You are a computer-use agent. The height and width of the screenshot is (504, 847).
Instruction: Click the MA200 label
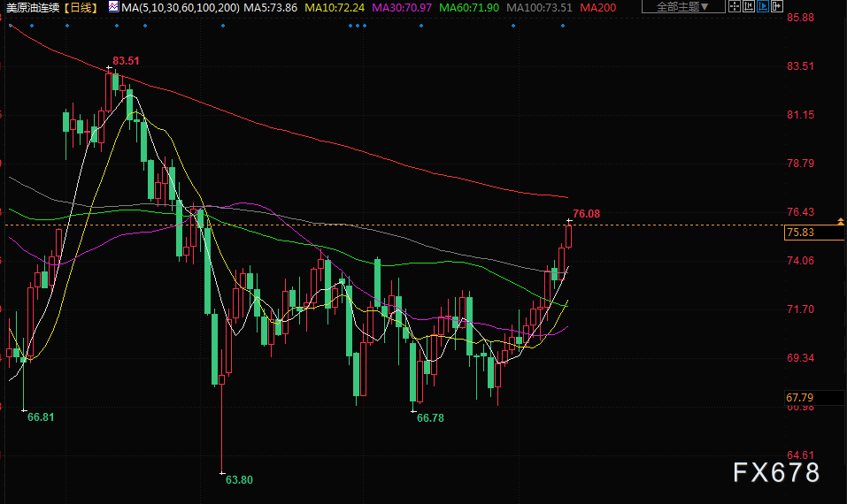tap(598, 8)
